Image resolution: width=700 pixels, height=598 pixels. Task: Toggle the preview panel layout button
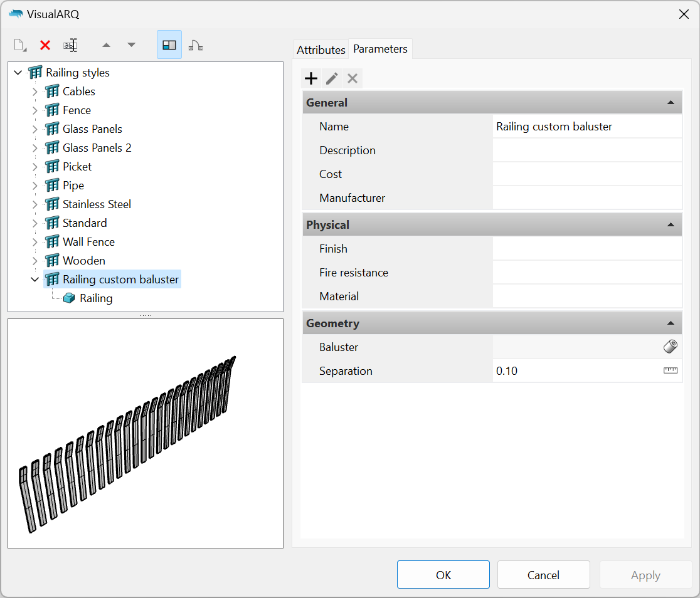coord(169,45)
